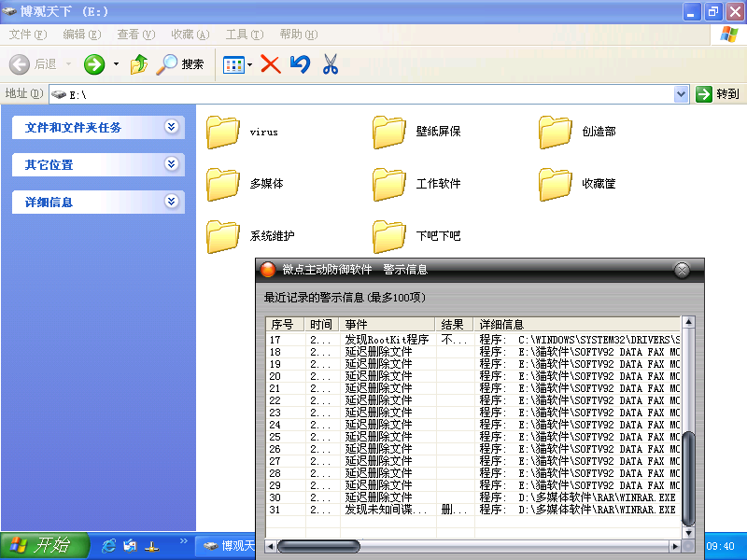Open the 开始 Start button
The image size is (747, 560).
point(44,546)
